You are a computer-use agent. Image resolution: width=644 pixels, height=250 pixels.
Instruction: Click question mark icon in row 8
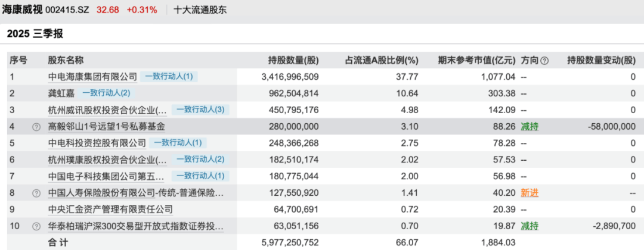36,193
